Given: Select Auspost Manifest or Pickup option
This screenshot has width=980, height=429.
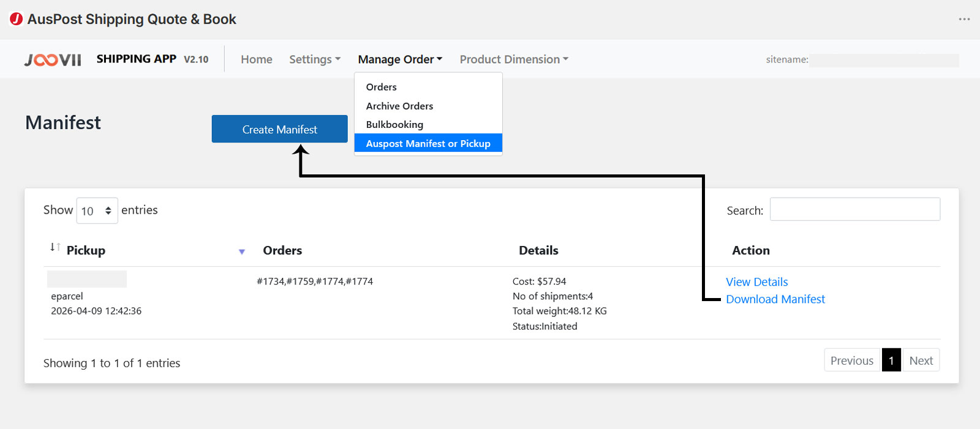Looking at the screenshot, I should (x=428, y=143).
